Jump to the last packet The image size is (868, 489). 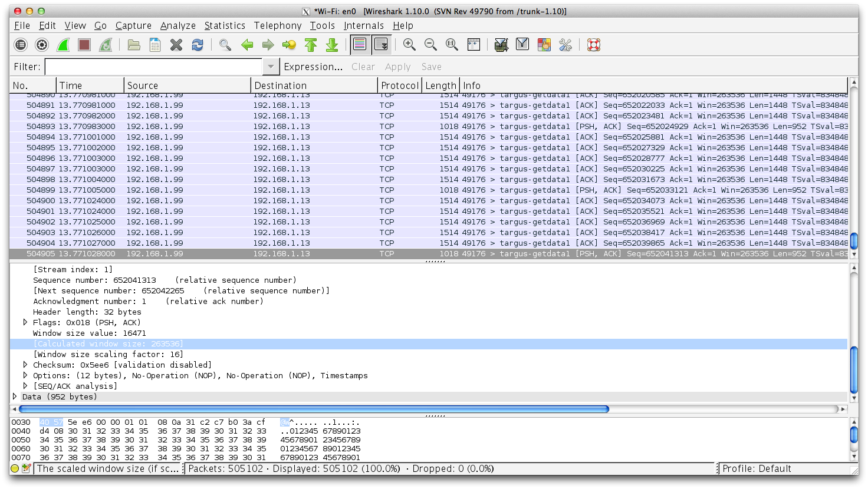click(x=332, y=45)
